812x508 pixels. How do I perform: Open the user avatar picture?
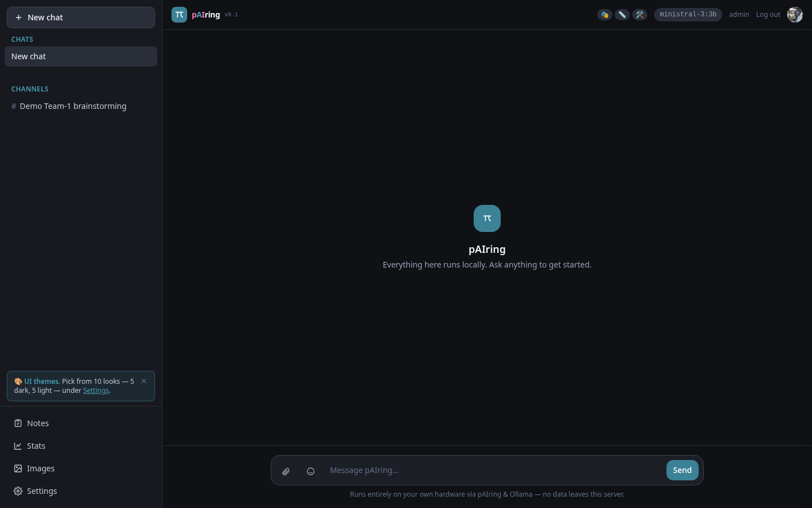795,15
